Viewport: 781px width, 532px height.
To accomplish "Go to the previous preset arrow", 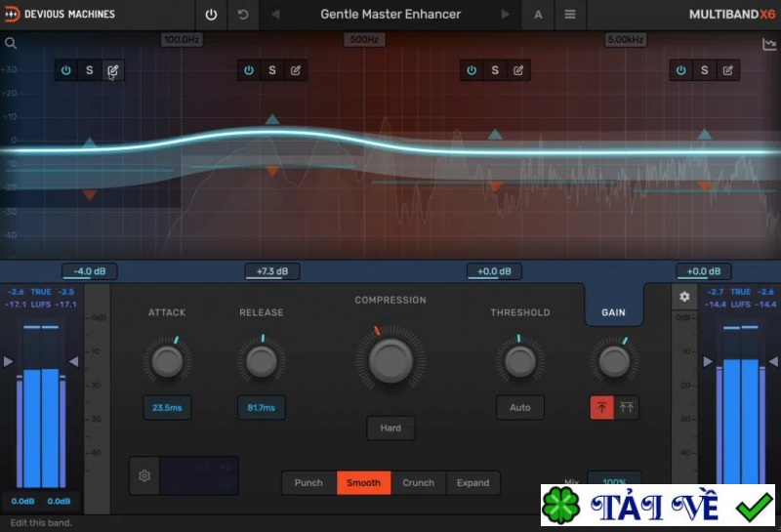I will [275, 15].
